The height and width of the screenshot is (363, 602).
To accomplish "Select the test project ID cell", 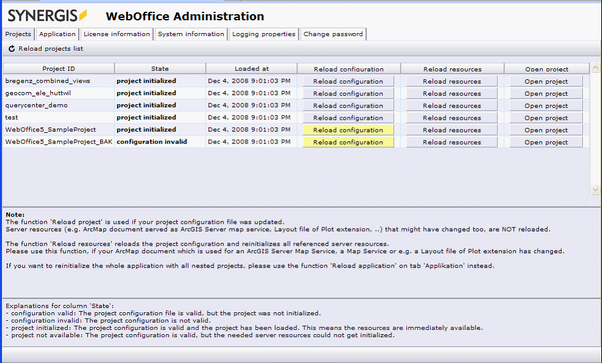I will point(59,118).
